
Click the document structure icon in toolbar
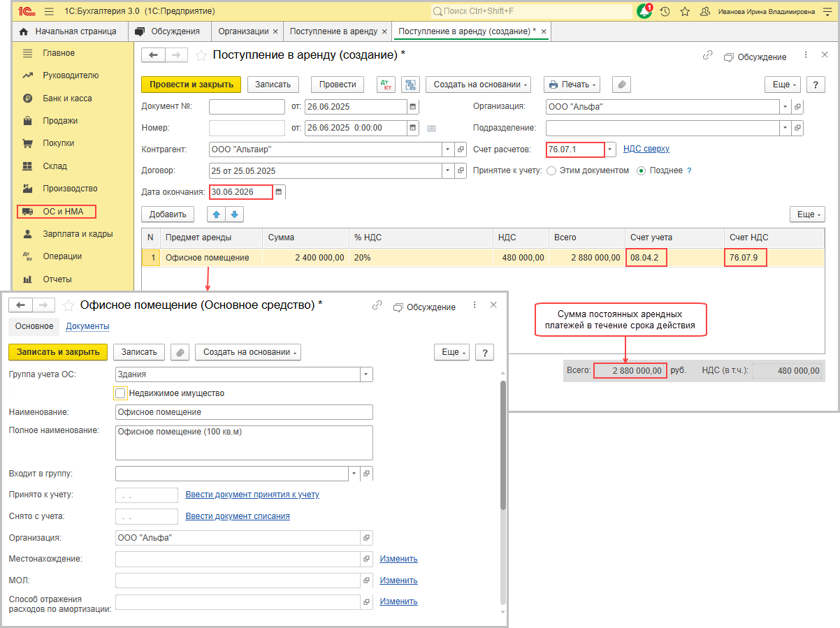[410, 85]
